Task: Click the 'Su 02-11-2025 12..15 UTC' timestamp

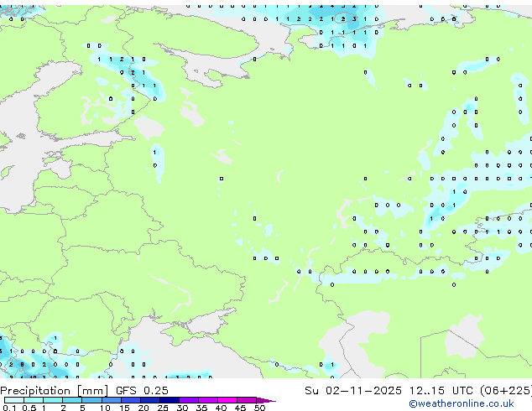Action: point(389,391)
